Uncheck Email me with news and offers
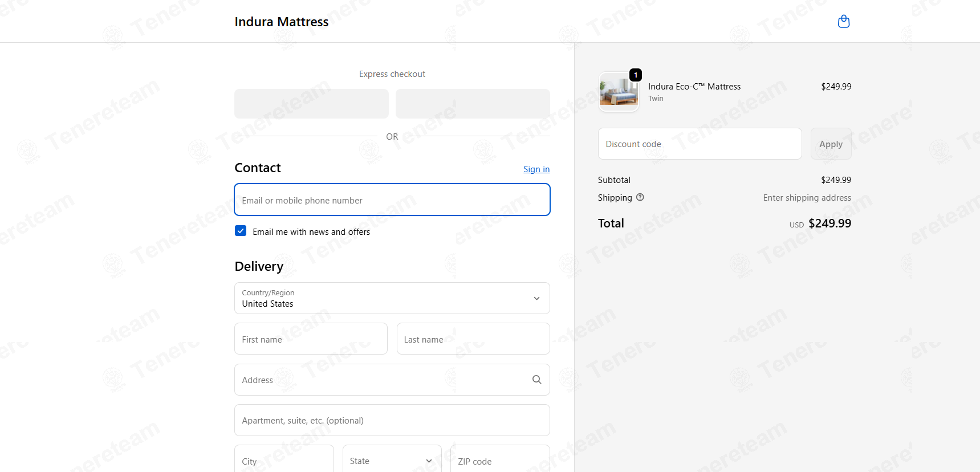Image resolution: width=980 pixels, height=472 pixels. coord(241,231)
